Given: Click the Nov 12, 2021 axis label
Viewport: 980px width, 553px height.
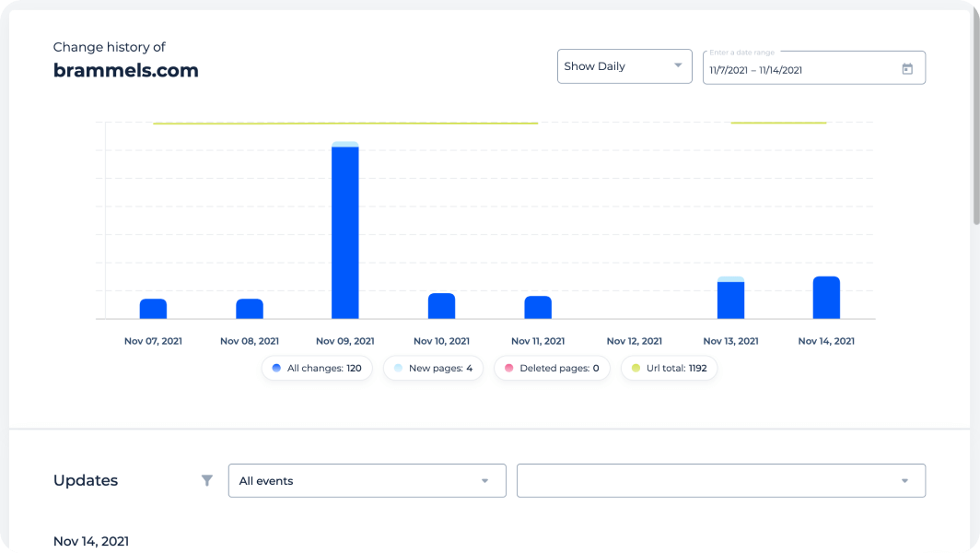Looking at the screenshot, I should (x=635, y=341).
